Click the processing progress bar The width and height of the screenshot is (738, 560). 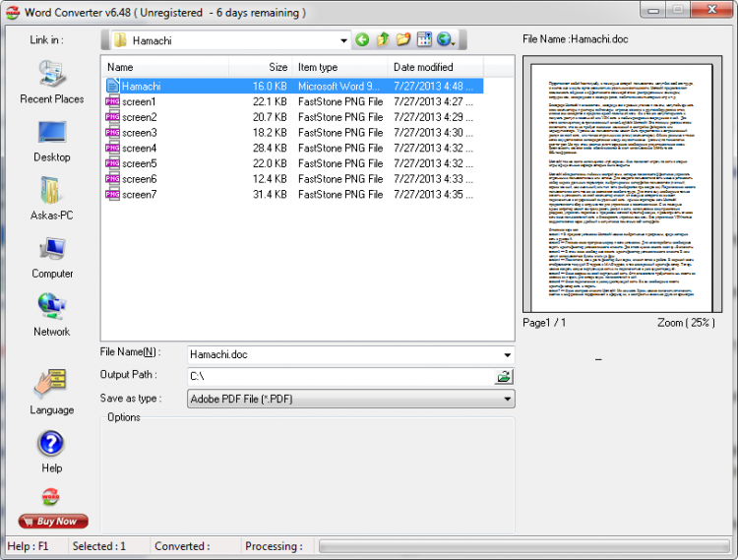[x=523, y=546]
